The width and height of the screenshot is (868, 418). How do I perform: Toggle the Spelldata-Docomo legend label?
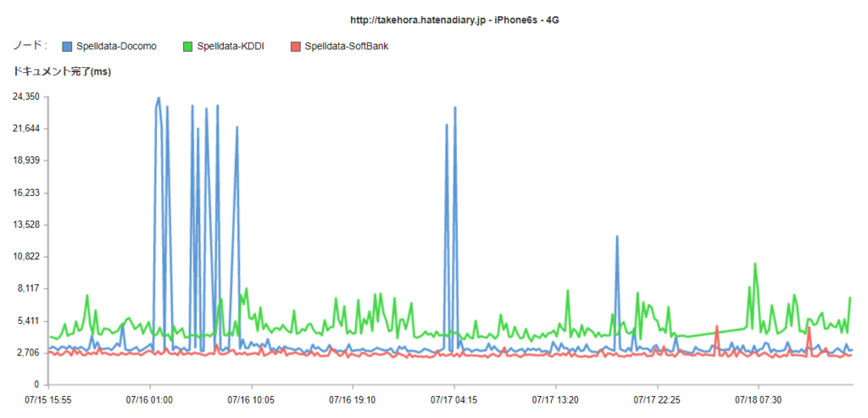pos(117,47)
